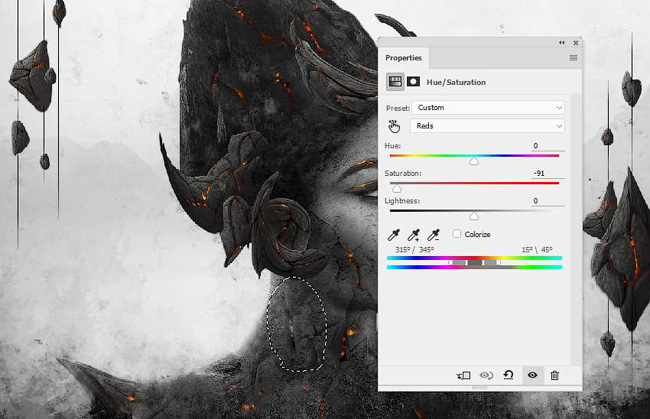Click the Saturation slider handle
This screenshot has width=650, height=419.
pos(397,189)
